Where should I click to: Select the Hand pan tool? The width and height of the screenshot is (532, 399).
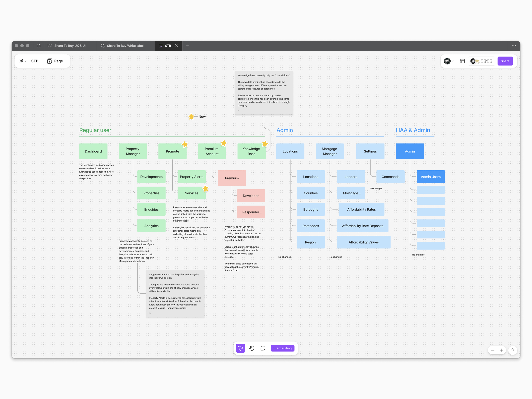point(252,348)
